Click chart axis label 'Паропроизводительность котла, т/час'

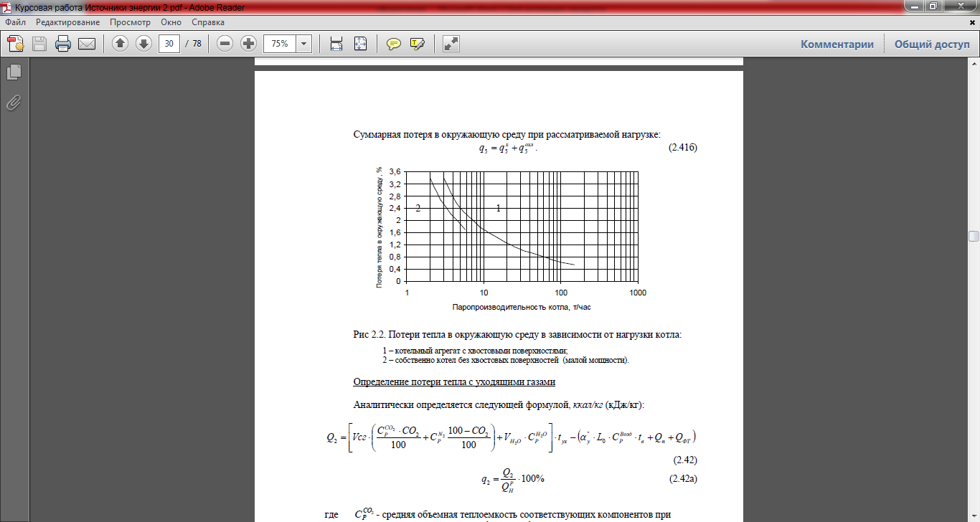click(x=522, y=307)
